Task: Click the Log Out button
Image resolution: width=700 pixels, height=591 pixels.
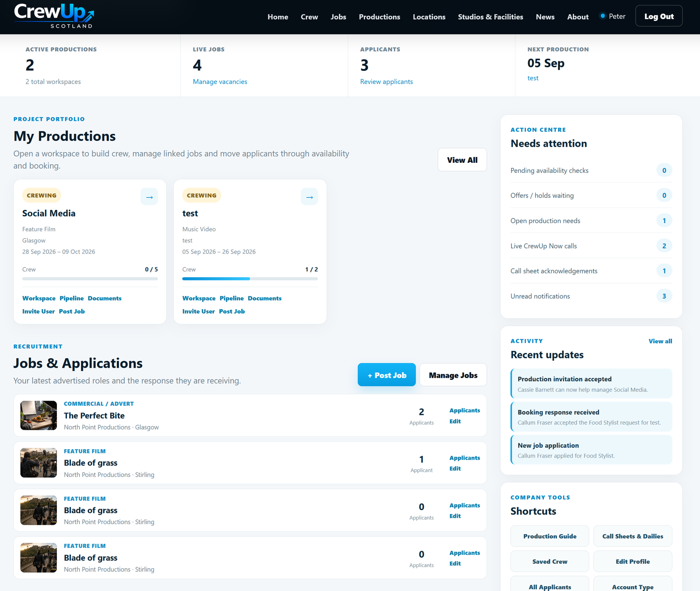Action: (659, 16)
